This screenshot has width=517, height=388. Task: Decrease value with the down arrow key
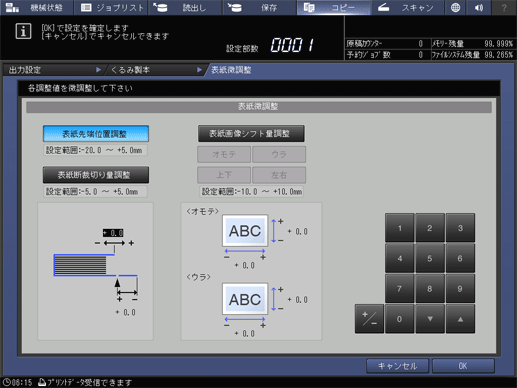(430, 319)
